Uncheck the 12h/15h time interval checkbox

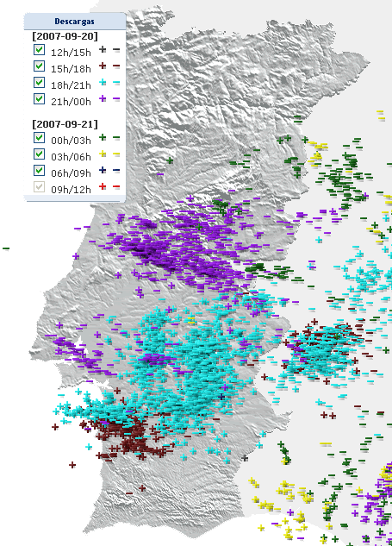(40, 50)
